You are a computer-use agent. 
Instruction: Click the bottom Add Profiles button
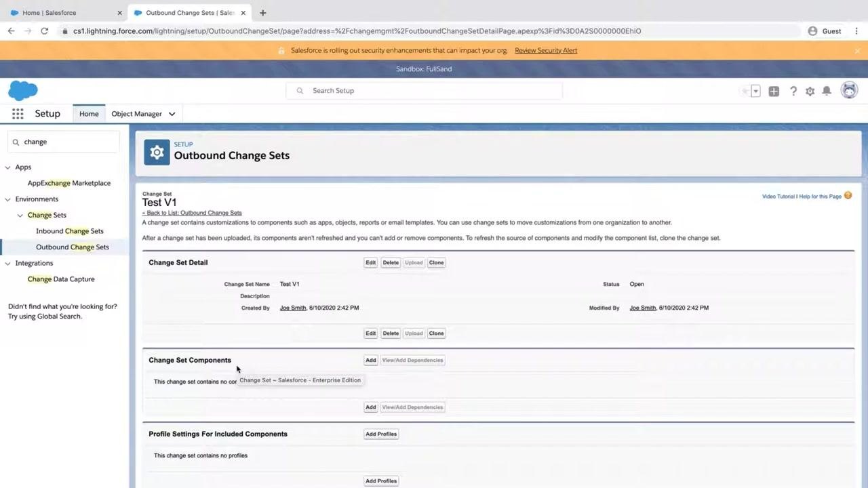pyautogui.click(x=381, y=481)
